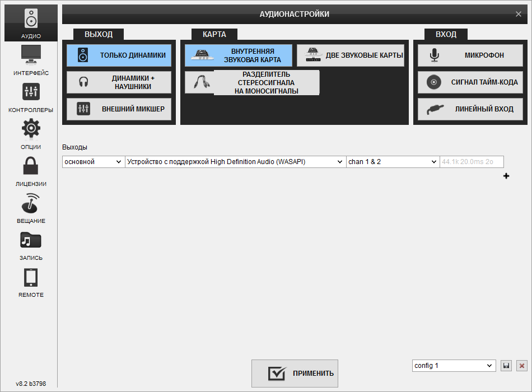
Task: Click the 44.1k 20.0ms settings field
Action: click(472, 162)
